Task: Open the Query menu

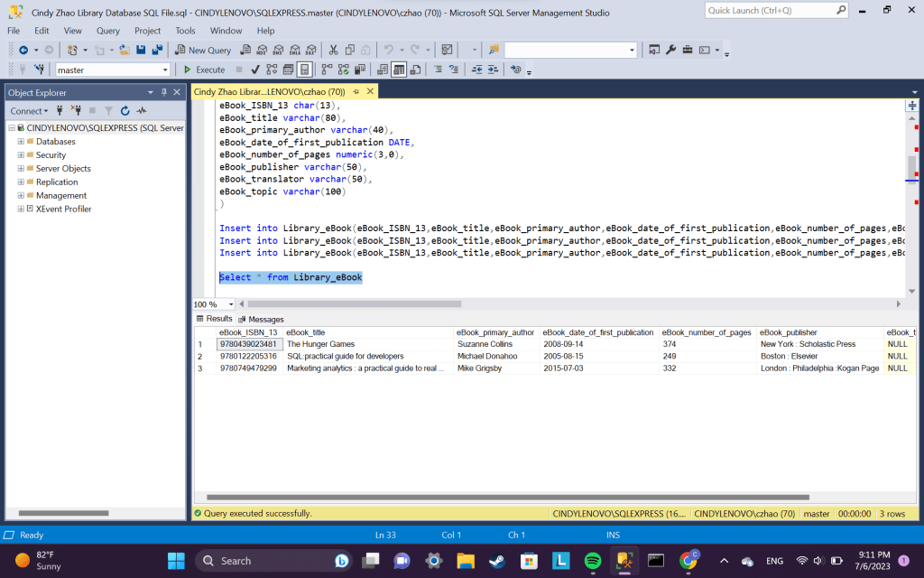Action: [107, 31]
